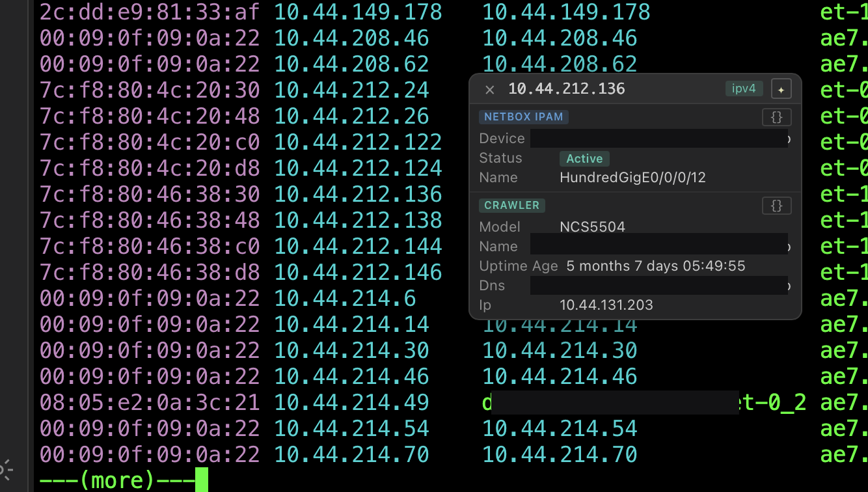Click MAC address 2c:dd:e9:81:33:af
The image size is (868, 492).
tap(150, 12)
